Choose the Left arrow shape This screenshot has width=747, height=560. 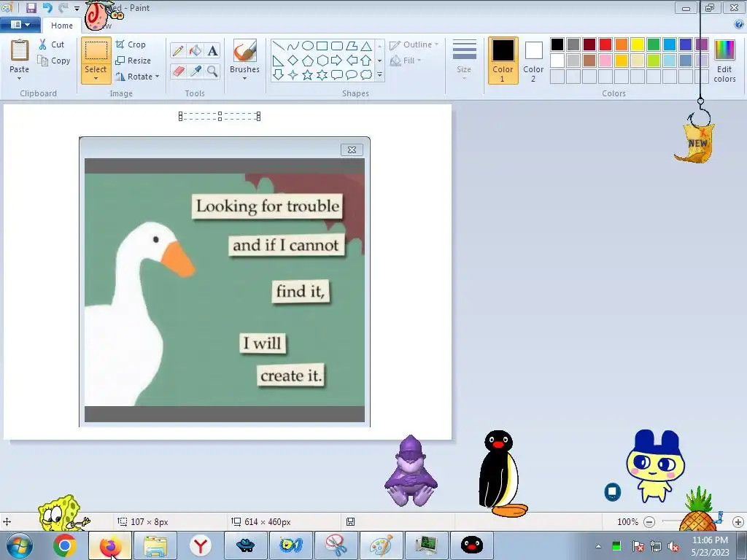352,61
